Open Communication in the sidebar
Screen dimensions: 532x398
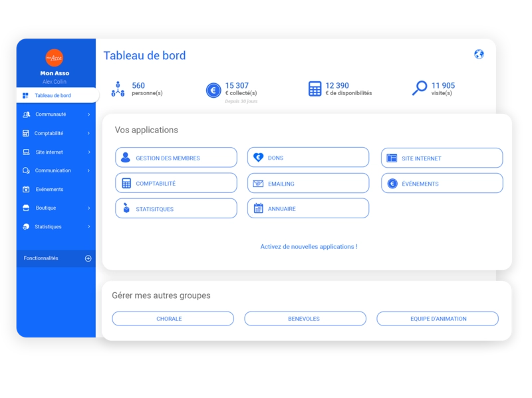[x=56, y=170]
